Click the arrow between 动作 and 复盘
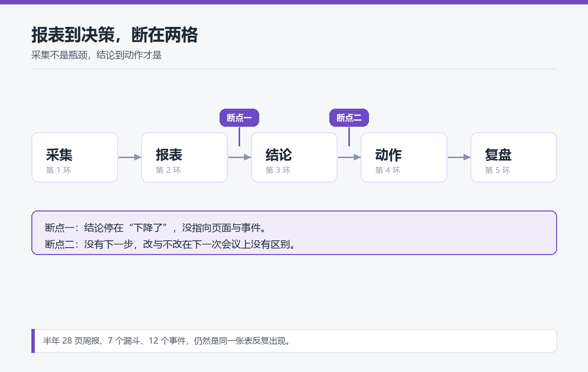The width and height of the screenshot is (588, 372). click(459, 157)
